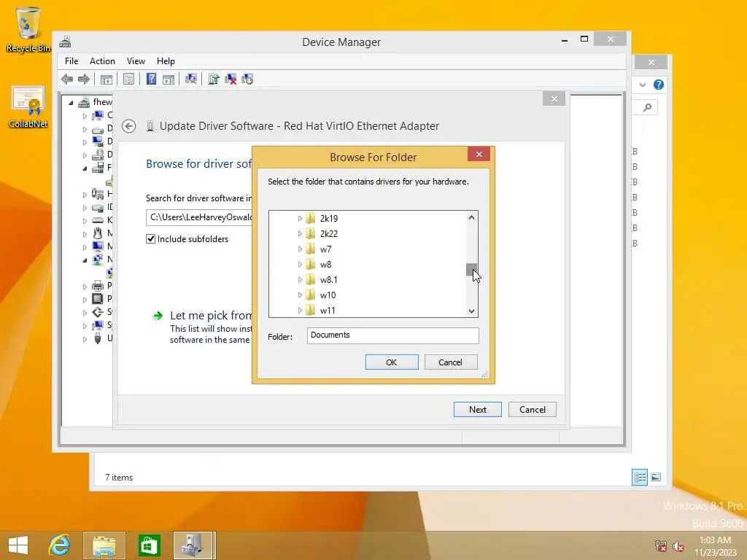Uncheck the Include subfolders checkbox

(150, 239)
